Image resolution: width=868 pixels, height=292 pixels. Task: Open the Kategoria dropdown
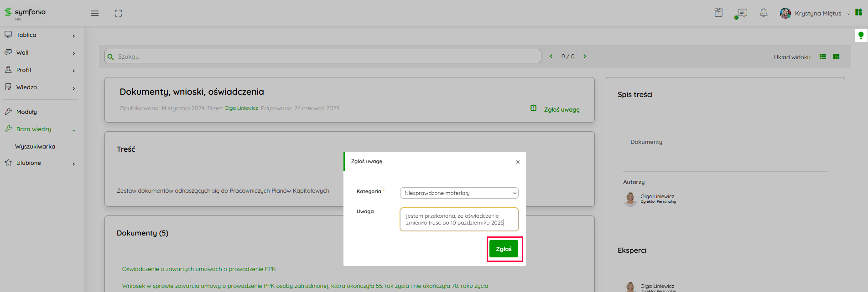tap(459, 193)
